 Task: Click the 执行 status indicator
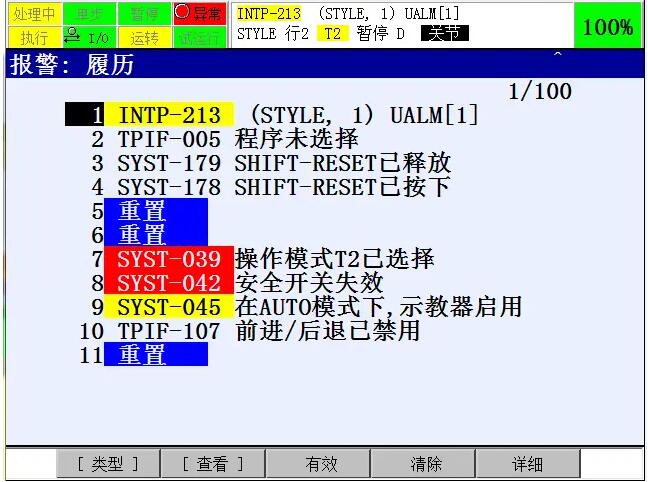(x=35, y=38)
